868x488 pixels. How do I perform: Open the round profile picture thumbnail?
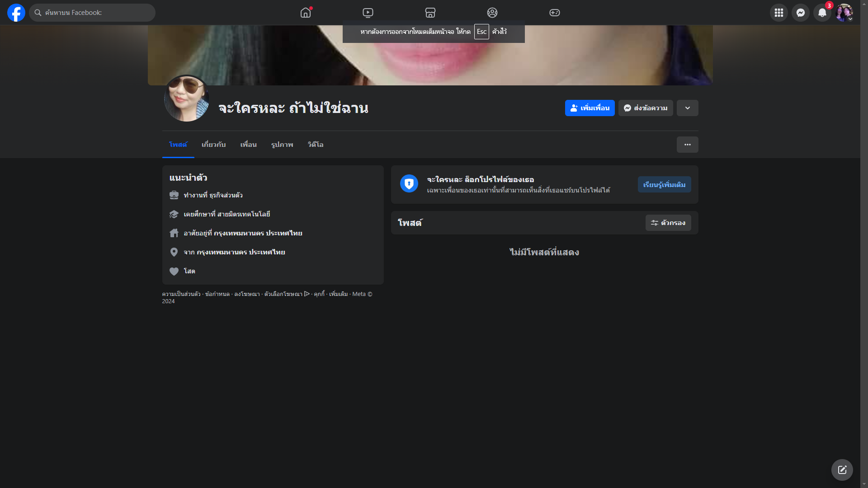pyautogui.click(x=186, y=99)
